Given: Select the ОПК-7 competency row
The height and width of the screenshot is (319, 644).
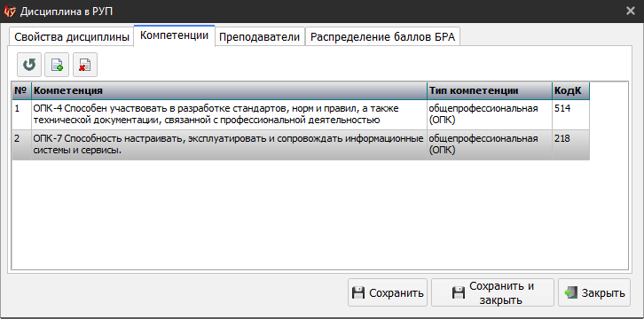Looking at the screenshot, I should (301, 144).
